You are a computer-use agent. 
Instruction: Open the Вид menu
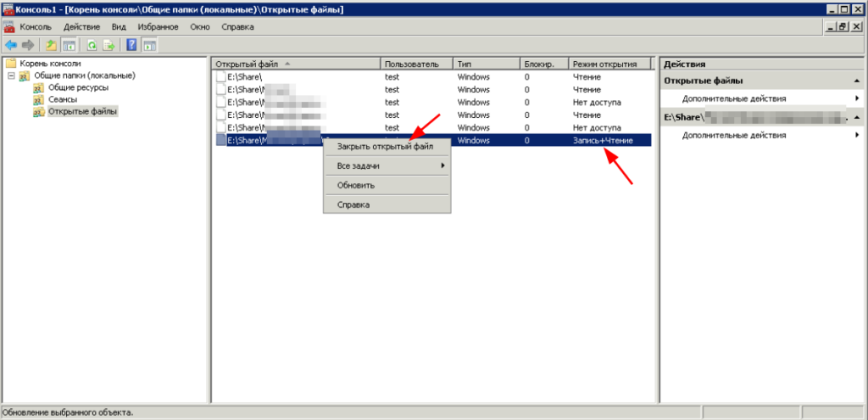coord(119,26)
